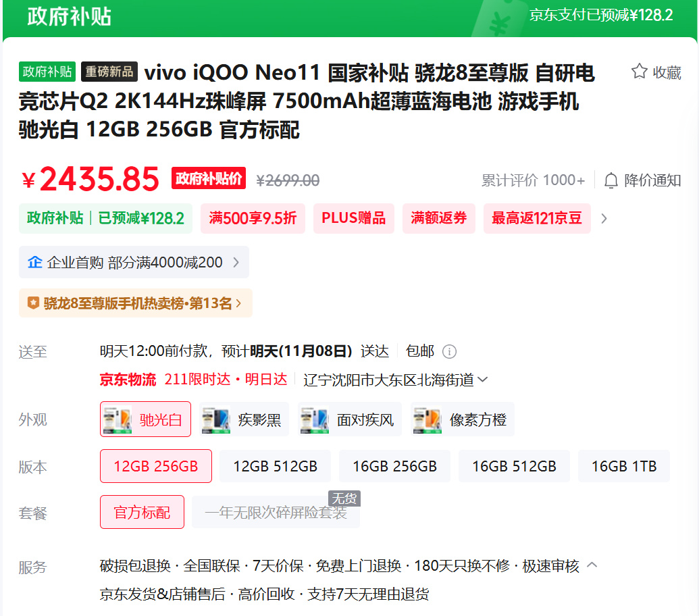Click the 一年无限次碎屏险套装 package

[x=276, y=512]
